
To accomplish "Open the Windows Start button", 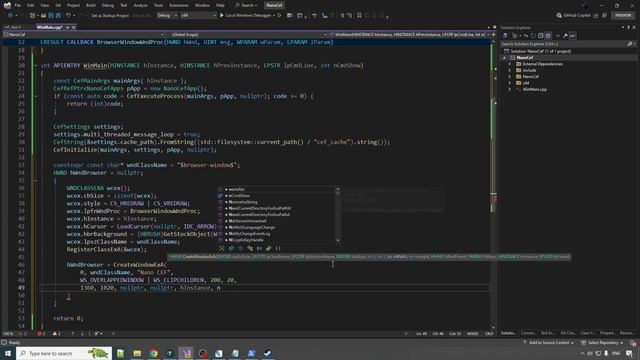I will pos(8,353).
